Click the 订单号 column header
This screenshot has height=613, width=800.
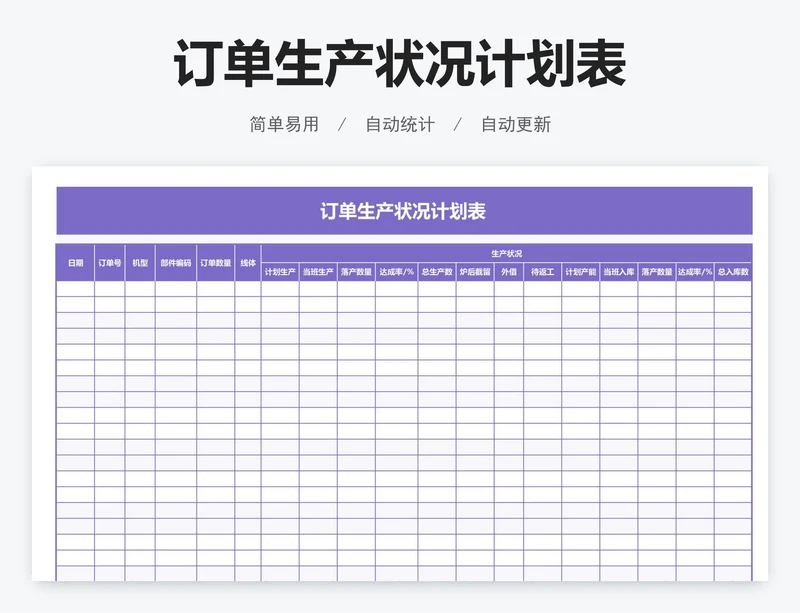(110, 263)
